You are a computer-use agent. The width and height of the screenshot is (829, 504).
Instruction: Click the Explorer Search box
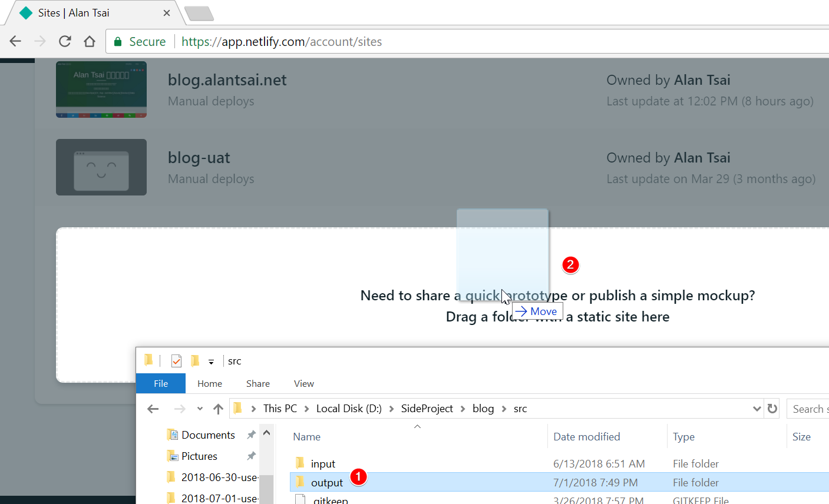(808, 409)
